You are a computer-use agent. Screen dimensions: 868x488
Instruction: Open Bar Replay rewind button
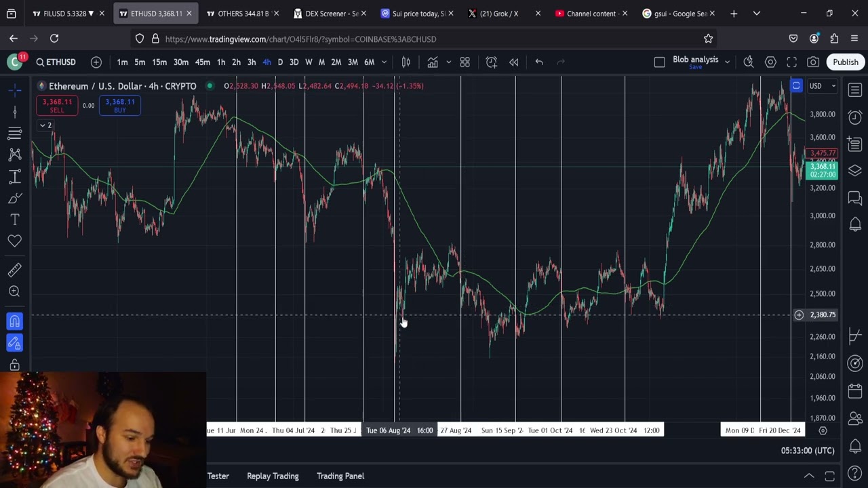coord(514,62)
